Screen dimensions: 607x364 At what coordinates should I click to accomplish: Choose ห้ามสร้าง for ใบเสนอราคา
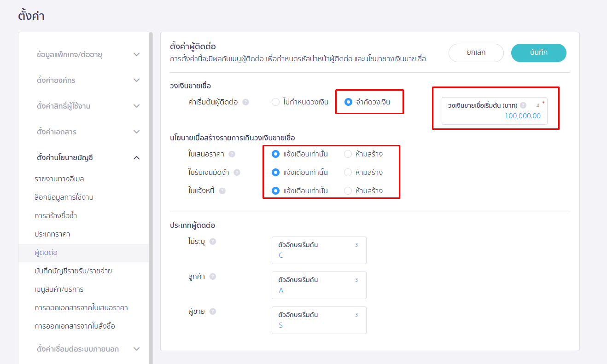pos(348,154)
